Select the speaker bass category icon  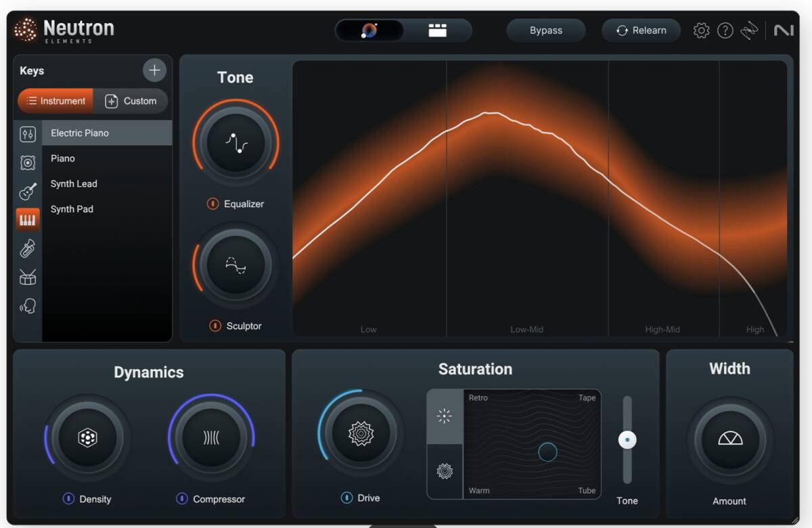click(28, 162)
